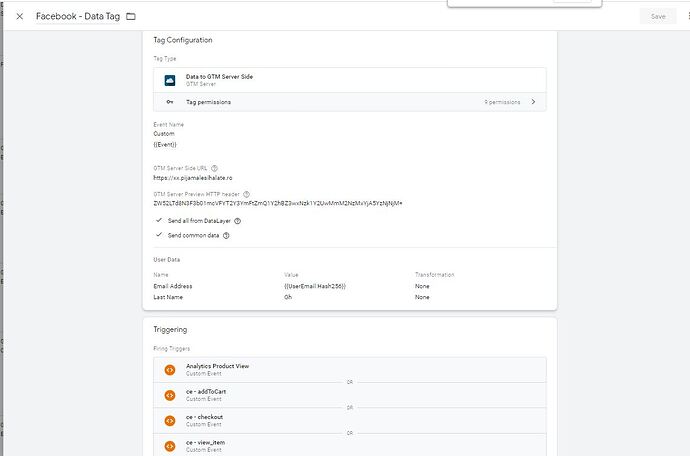The width and height of the screenshot is (690, 456).
Task: Click the 9 permissions count label
Action: coord(502,102)
